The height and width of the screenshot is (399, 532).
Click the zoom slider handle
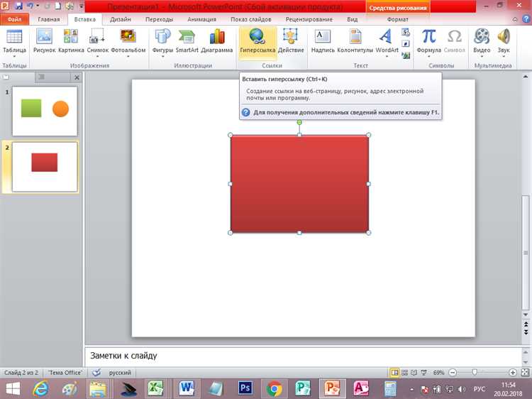pyautogui.click(x=475, y=373)
